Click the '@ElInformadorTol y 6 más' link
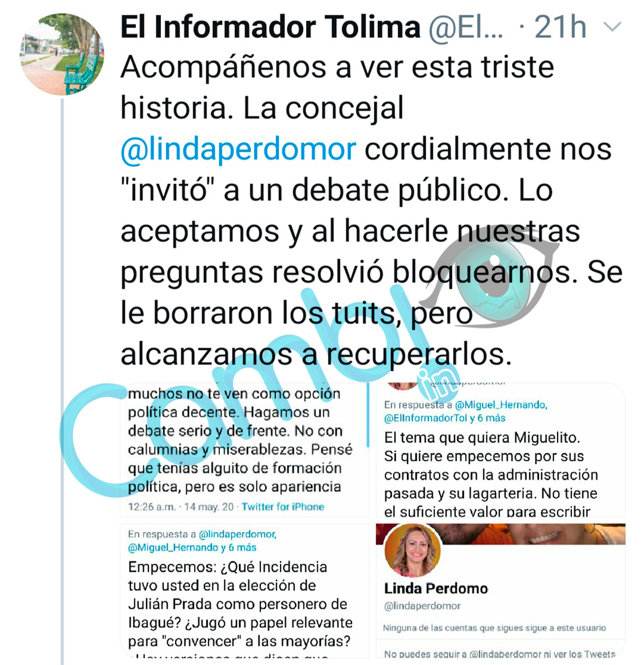 coord(445,418)
